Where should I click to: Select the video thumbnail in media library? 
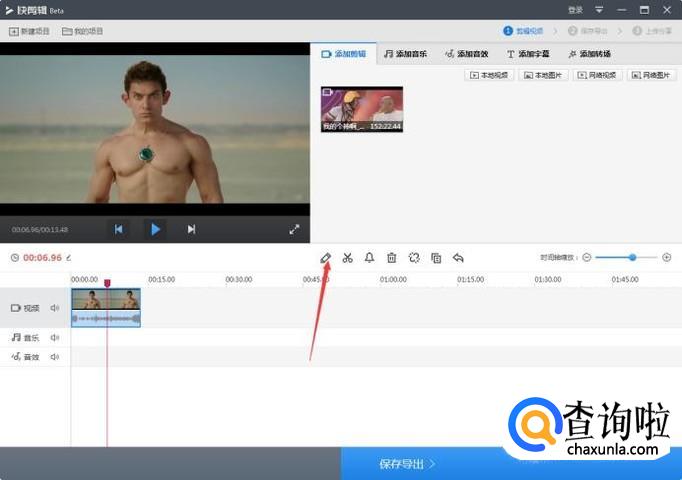pos(361,109)
